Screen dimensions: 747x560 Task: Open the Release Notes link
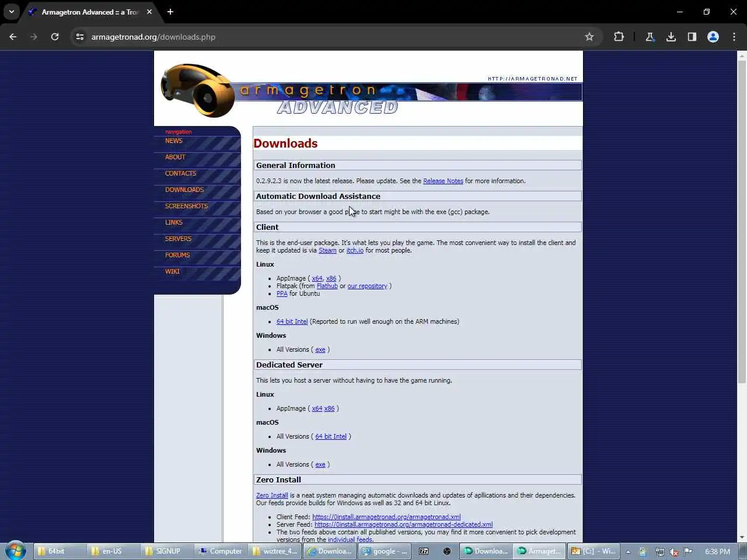point(443,181)
